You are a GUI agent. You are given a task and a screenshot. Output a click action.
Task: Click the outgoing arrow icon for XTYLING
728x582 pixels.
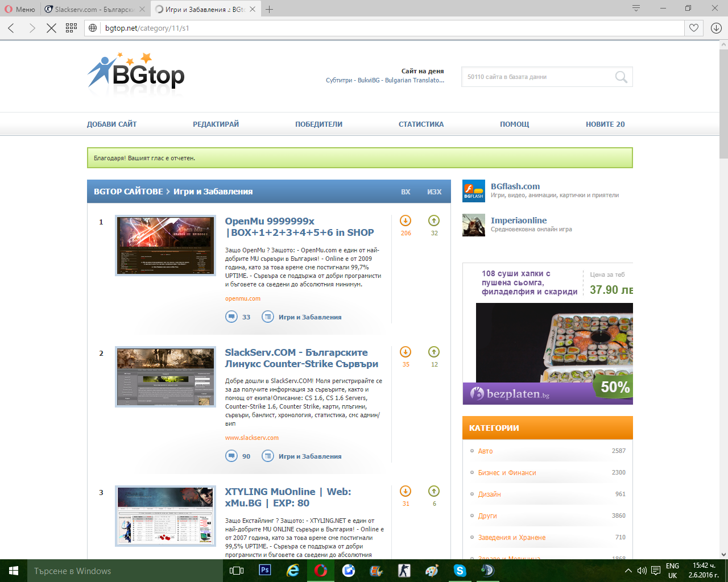click(434, 491)
